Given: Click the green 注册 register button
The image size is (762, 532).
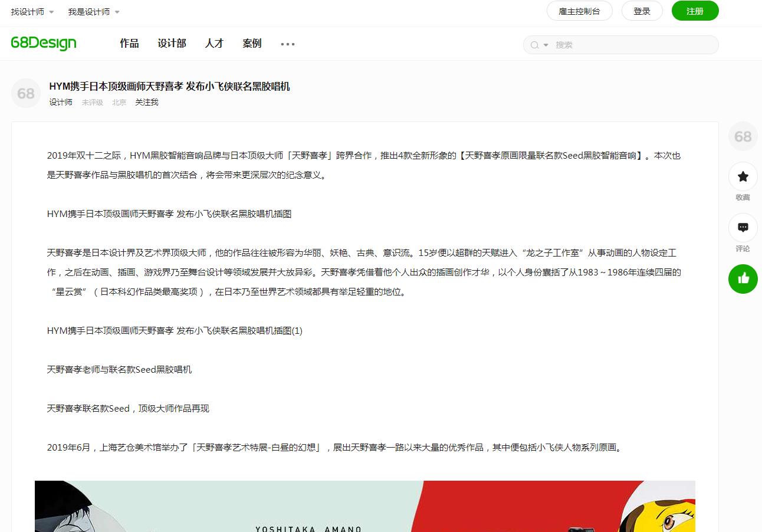Looking at the screenshot, I should (695, 11).
